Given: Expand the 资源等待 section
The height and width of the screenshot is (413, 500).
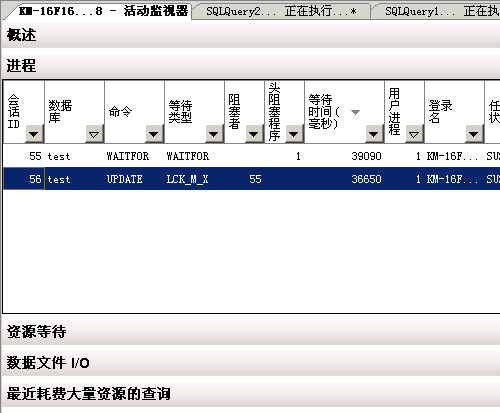Looking at the screenshot, I should (x=251, y=332).
